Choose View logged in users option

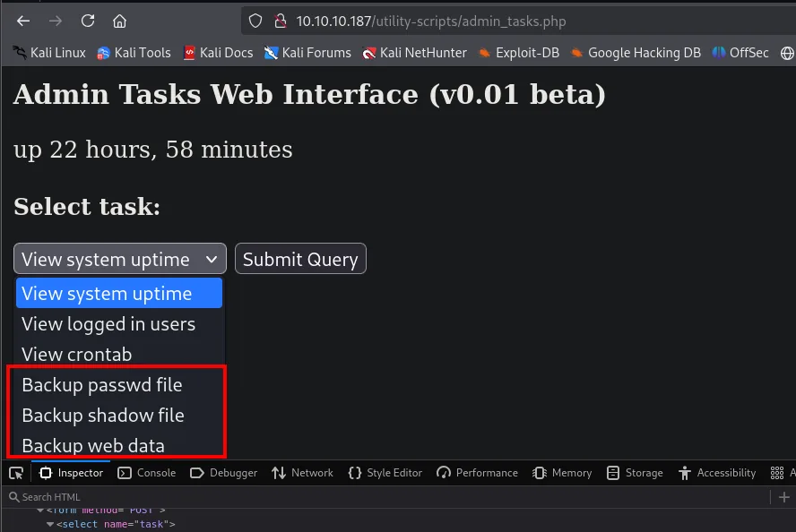119,323
